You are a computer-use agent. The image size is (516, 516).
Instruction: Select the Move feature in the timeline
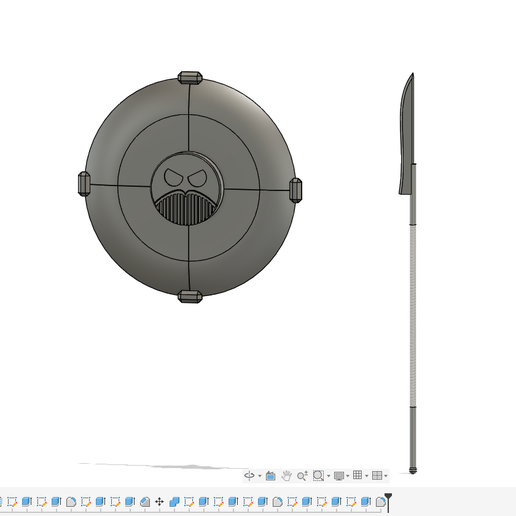159,502
